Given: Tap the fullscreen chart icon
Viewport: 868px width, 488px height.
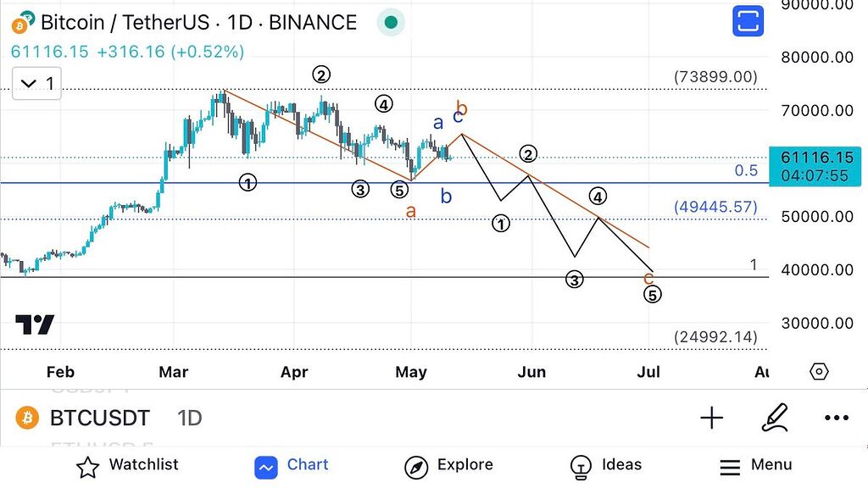Looking at the screenshot, I should [748, 21].
